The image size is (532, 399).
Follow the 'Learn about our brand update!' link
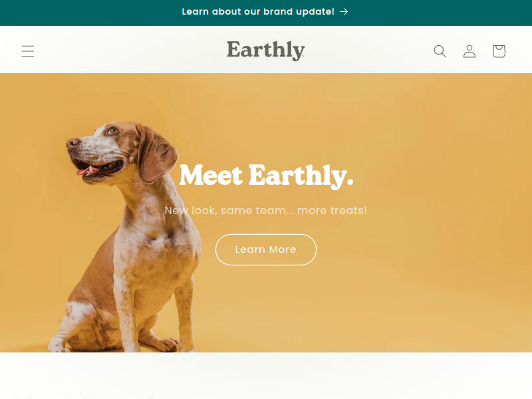pos(258,12)
